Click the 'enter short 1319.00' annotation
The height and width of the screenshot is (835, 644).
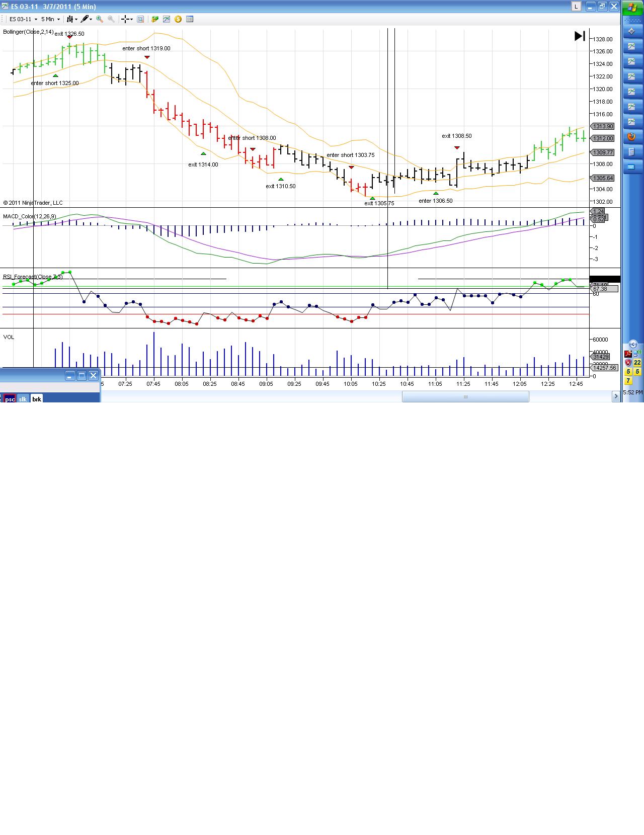146,48
